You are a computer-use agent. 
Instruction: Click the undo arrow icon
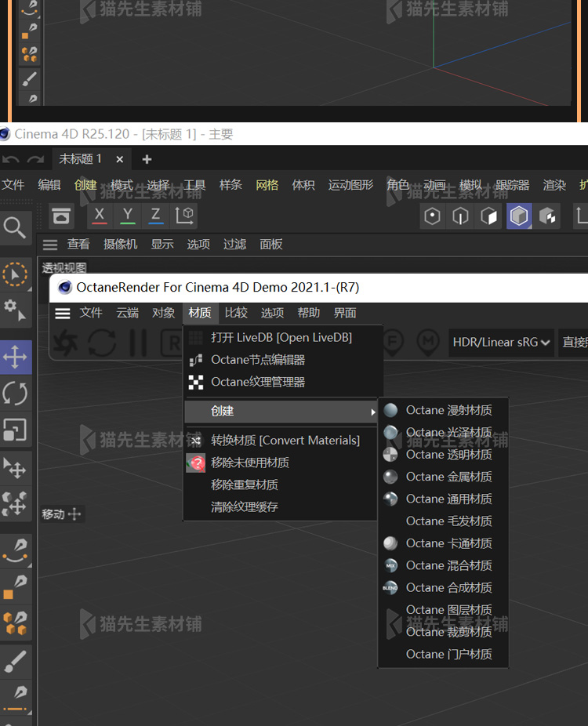(x=11, y=160)
